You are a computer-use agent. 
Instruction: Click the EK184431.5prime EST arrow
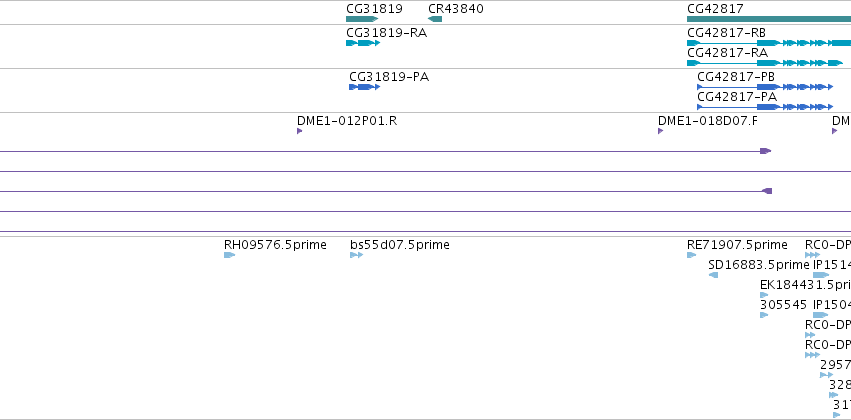coord(764,295)
